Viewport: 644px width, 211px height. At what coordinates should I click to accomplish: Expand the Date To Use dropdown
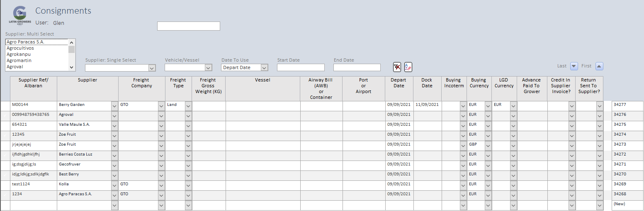(x=264, y=68)
